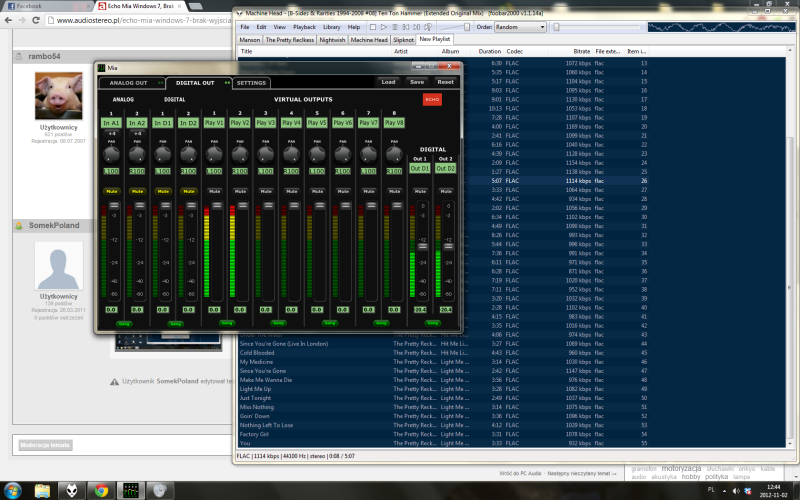Open foobar2000 alien icon in taskbar
The width and height of the screenshot is (800, 500).
[x=71, y=490]
